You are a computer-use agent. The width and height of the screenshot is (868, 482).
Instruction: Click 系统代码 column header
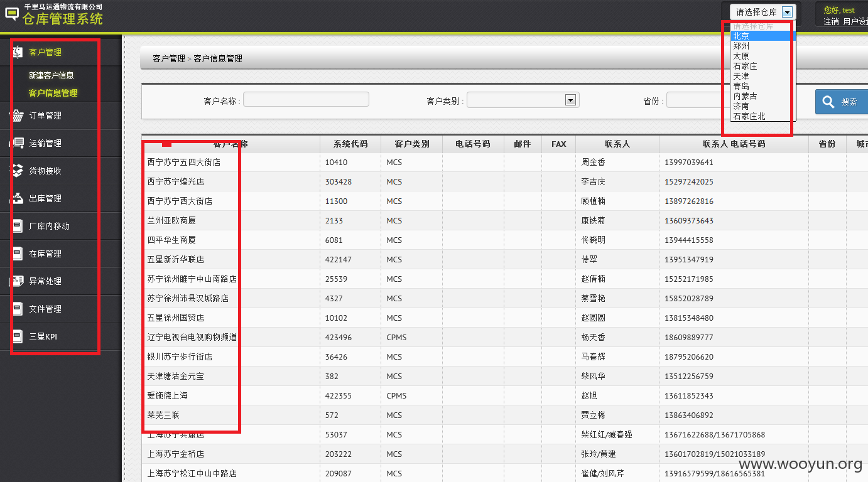click(350, 144)
